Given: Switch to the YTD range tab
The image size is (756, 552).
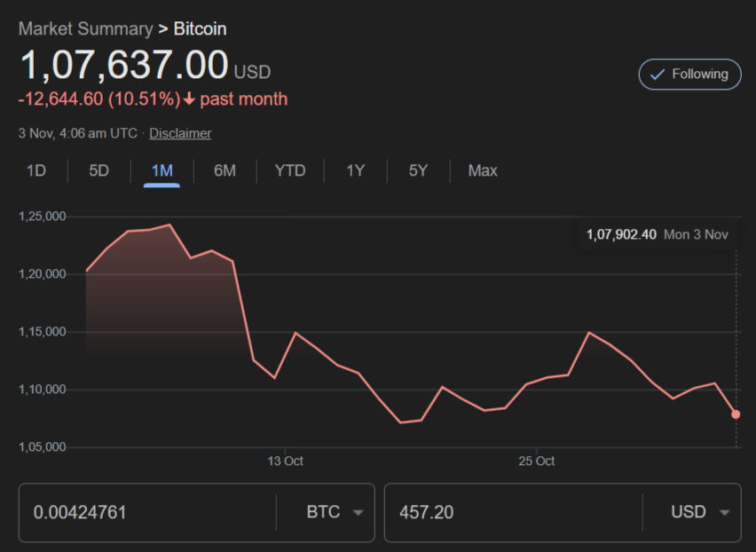Looking at the screenshot, I should pyautogui.click(x=290, y=170).
